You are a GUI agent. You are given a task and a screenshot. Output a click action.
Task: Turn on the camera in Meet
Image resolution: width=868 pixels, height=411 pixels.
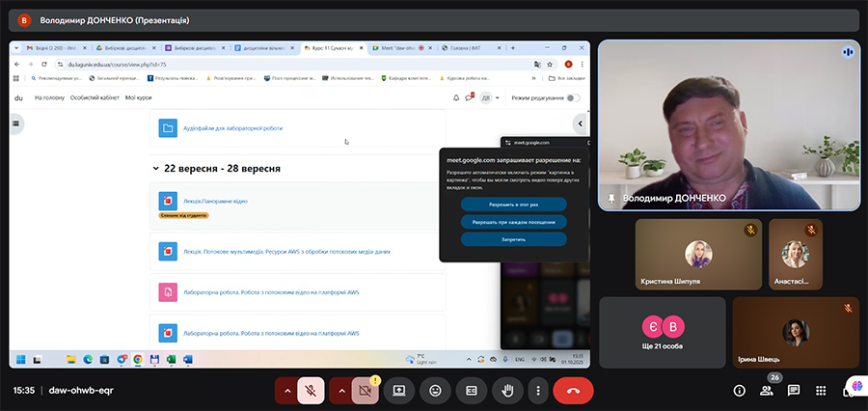(x=365, y=391)
